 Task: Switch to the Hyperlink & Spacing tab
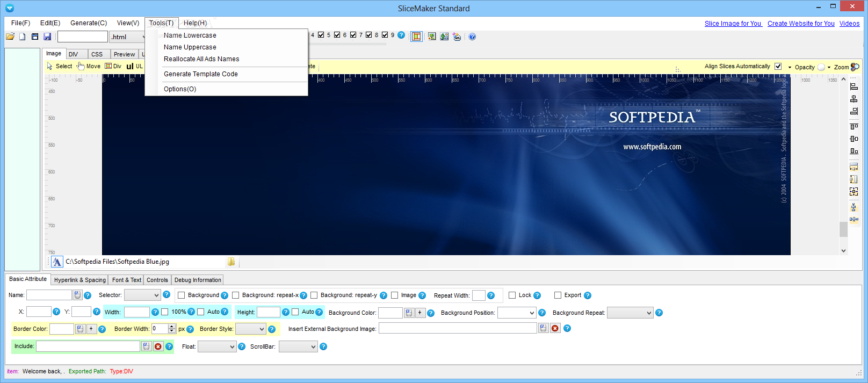pyautogui.click(x=80, y=280)
